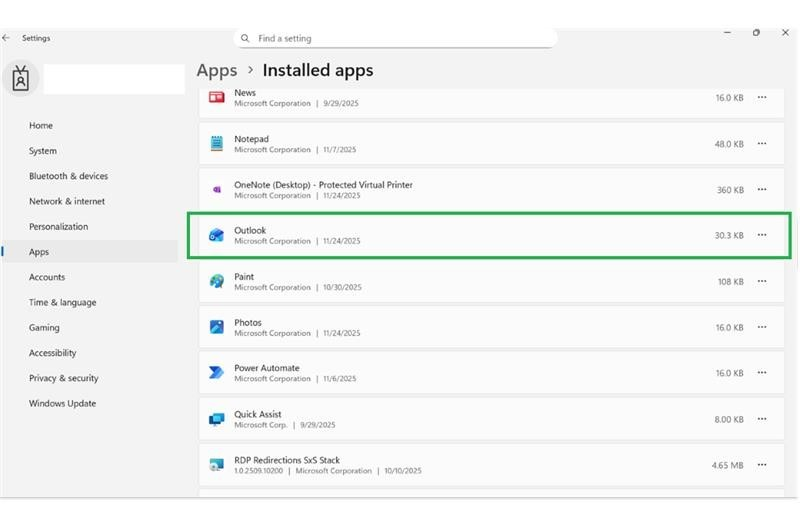Open Bluetooth & devices settings
Screen dimensions: 800x505
tap(68, 176)
